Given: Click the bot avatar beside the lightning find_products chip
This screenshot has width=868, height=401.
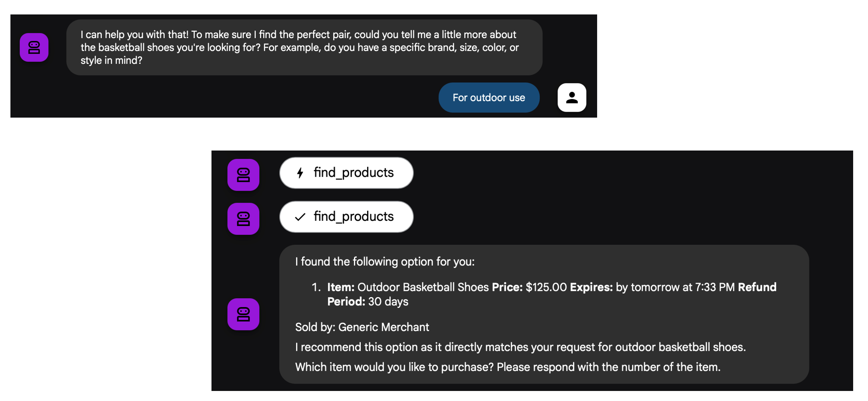Looking at the screenshot, I should (243, 175).
